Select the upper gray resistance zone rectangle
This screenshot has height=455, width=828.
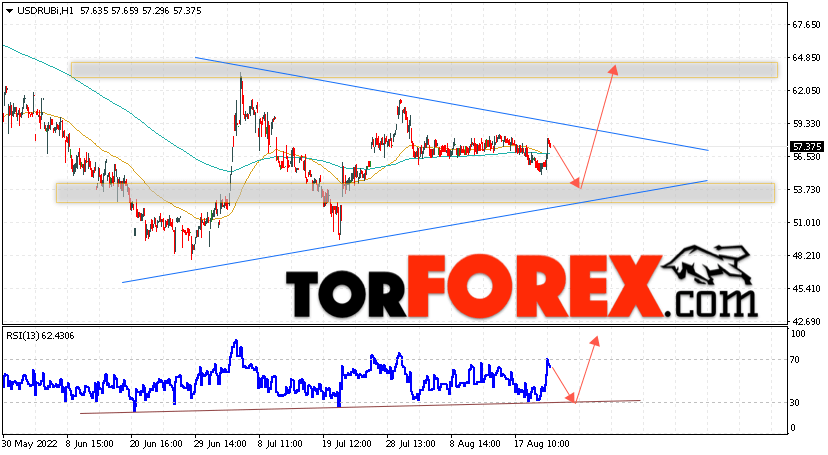(x=425, y=70)
